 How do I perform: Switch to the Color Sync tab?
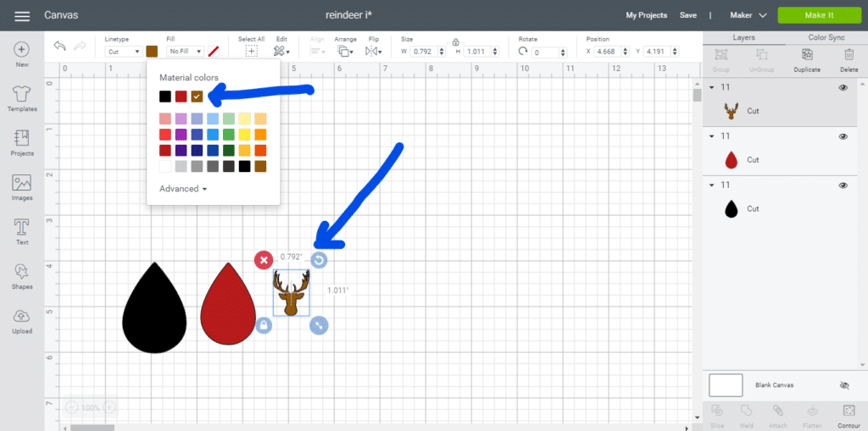[826, 37]
